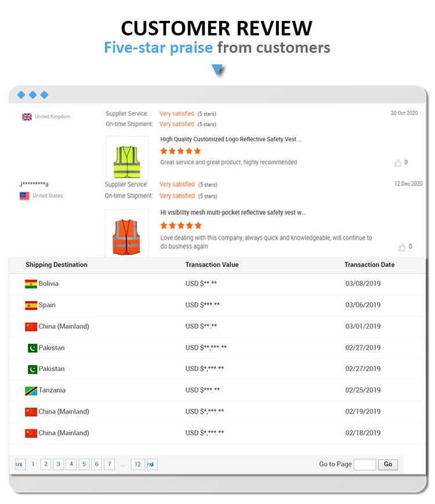The height and width of the screenshot is (504, 435).
Task: Open the yellow safety vest thumbnail
Action: pyautogui.click(x=127, y=158)
